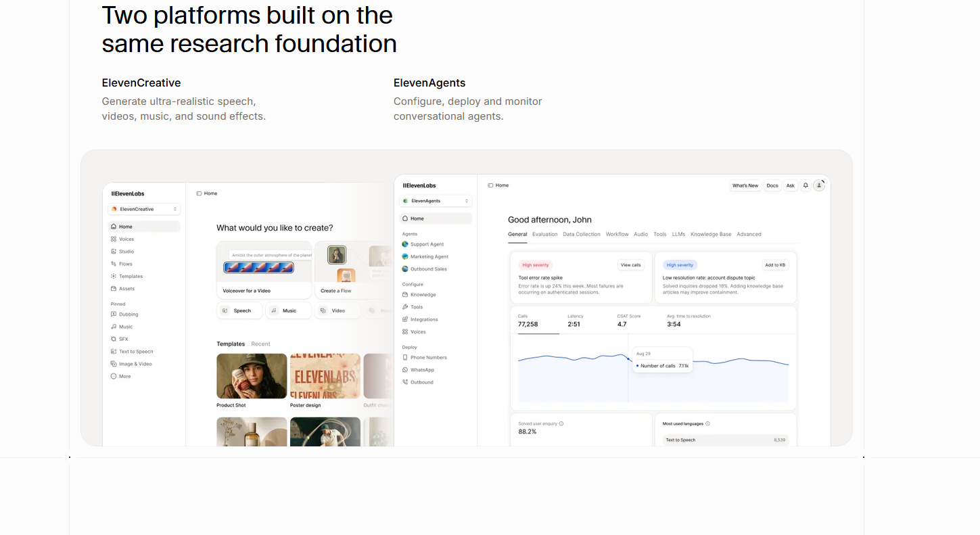The width and height of the screenshot is (980, 535).
Task: Open Home in the ElevenCreative sidebar
Action: click(144, 227)
